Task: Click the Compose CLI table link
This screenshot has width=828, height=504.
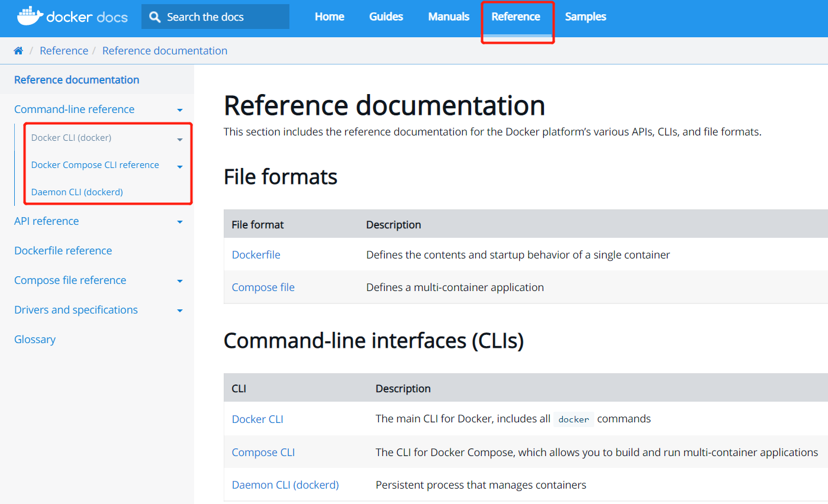Action: coord(263,453)
